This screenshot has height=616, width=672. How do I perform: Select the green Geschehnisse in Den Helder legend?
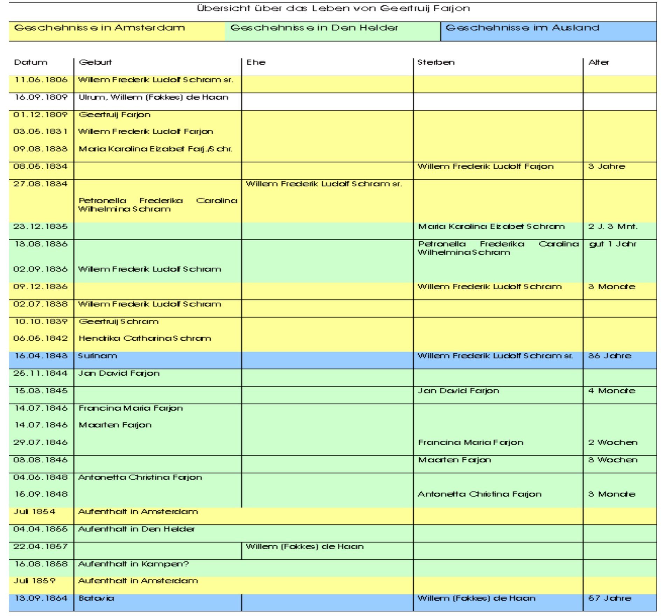click(x=314, y=28)
